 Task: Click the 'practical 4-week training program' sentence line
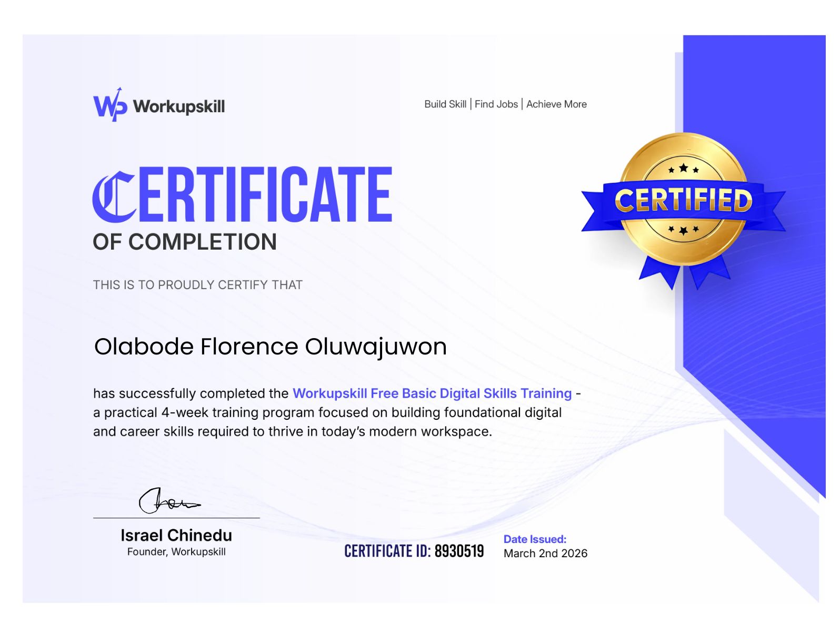click(327, 412)
